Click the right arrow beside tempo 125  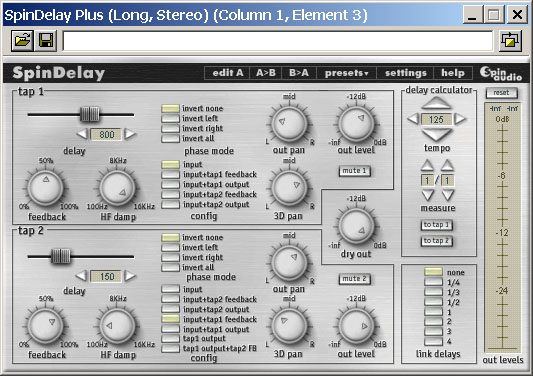(460, 119)
